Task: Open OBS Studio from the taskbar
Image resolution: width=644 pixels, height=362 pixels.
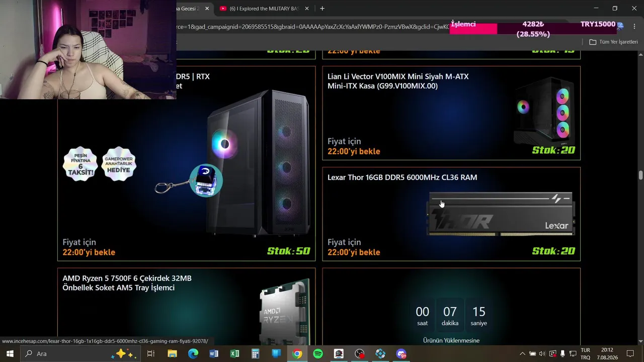Action: pos(360,353)
